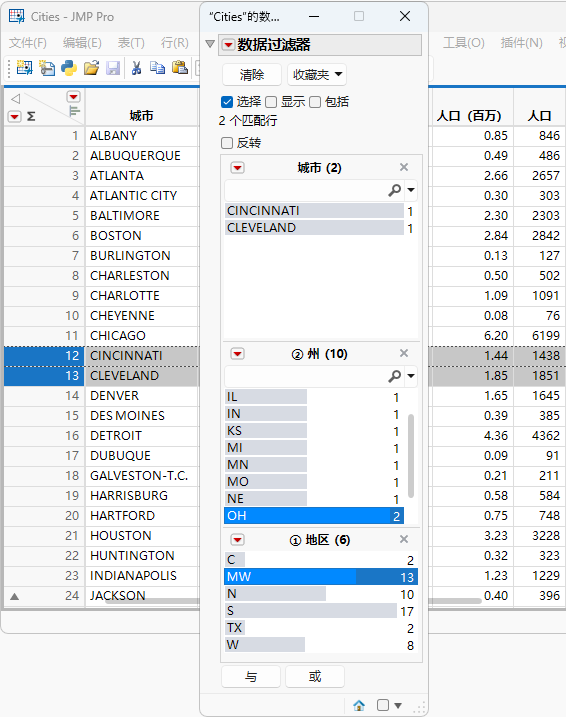Open search options dropdown in 城市 filter
The image size is (566, 717).
pyautogui.click(x=411, y=190)
